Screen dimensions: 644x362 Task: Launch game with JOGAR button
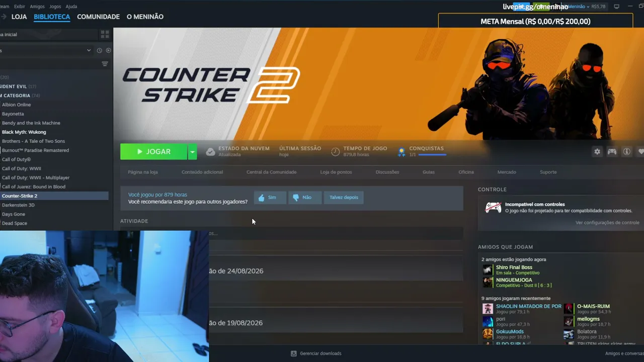coord(153,152)
